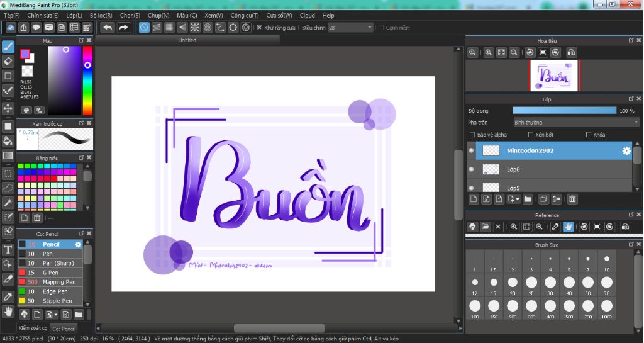Create a new layer folder
Viewport: 644px width, 343px height.
click(x=528, y=200)
